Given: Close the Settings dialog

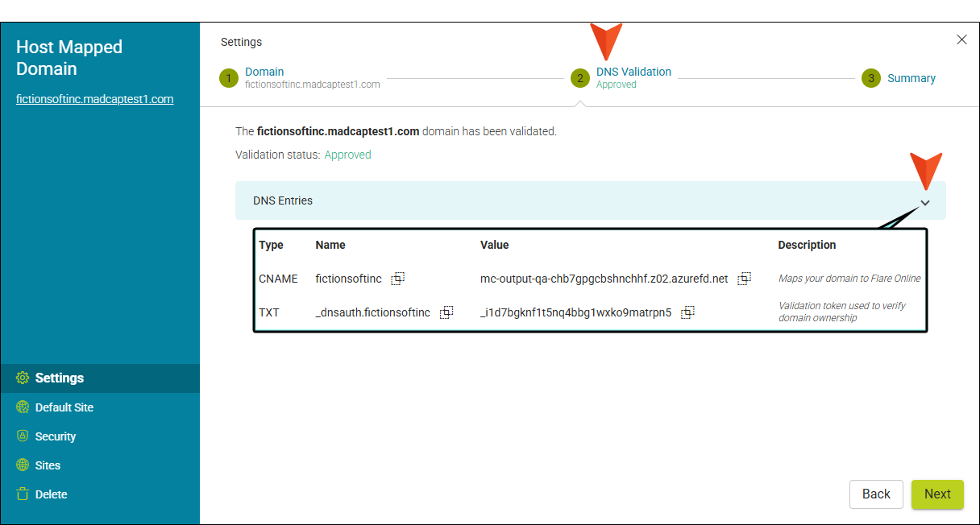Looking at the screenshot, I should [x=961, y=39].
